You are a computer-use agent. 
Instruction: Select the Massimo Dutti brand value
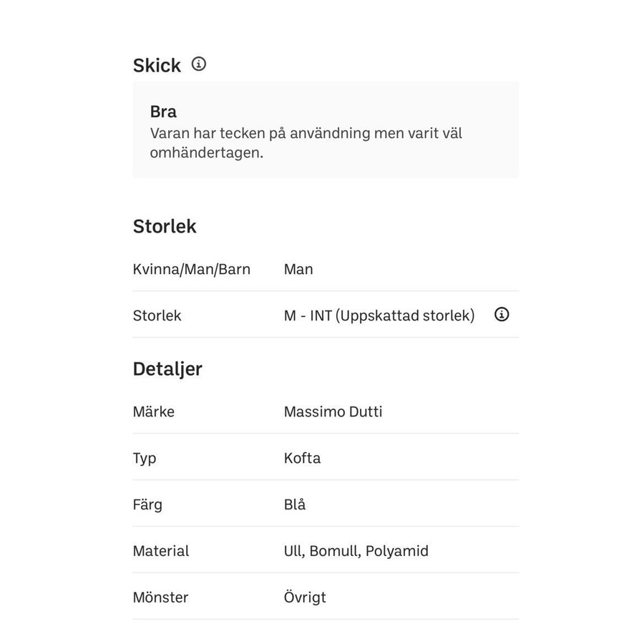click(333, 412)
